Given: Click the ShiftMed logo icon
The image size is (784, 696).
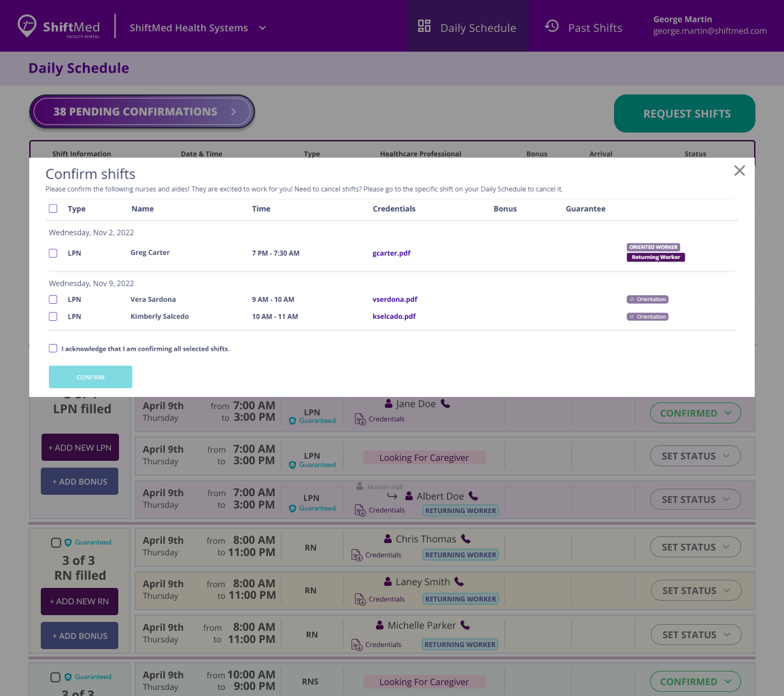Looking at the screenshot, I should 27,26.
